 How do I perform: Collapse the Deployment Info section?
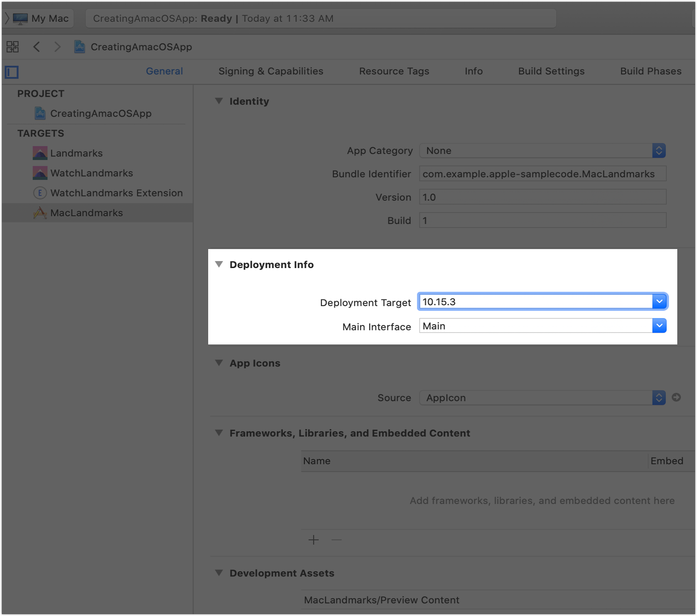pyautogui.click(x=219, y=264)
